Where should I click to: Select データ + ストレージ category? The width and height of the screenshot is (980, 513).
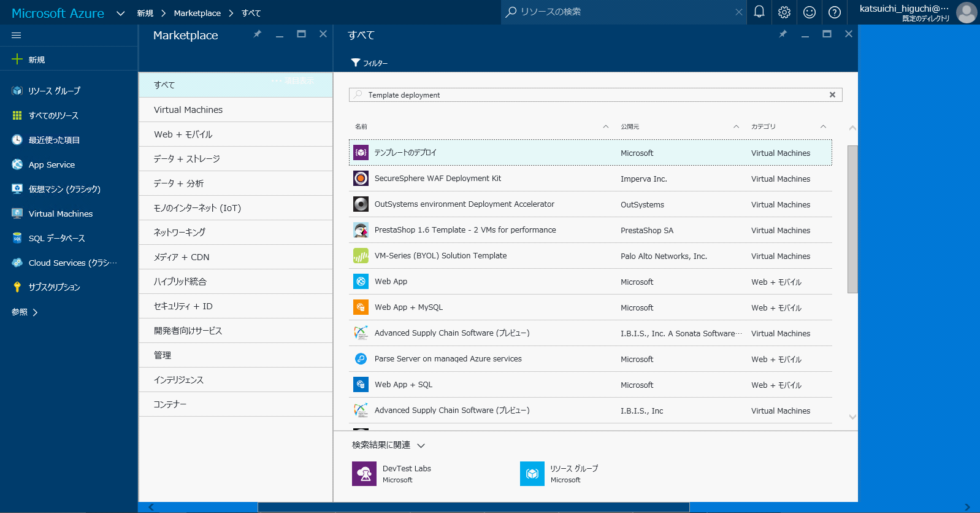tap(235, 158)
